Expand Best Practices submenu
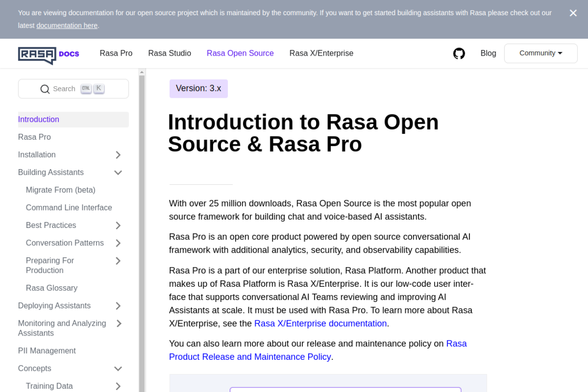Viewport: 588px width, 392px height. 118,225
